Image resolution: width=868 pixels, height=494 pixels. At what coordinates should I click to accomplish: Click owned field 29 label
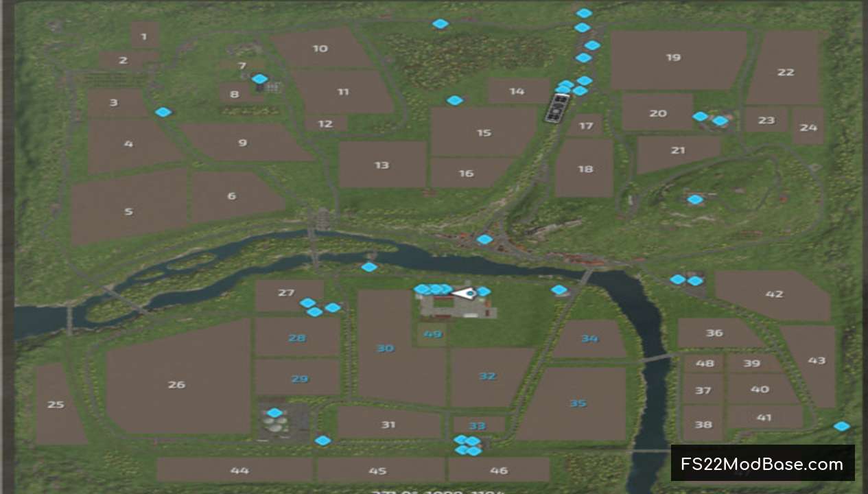pyautogui.click(x=300, y=379)
